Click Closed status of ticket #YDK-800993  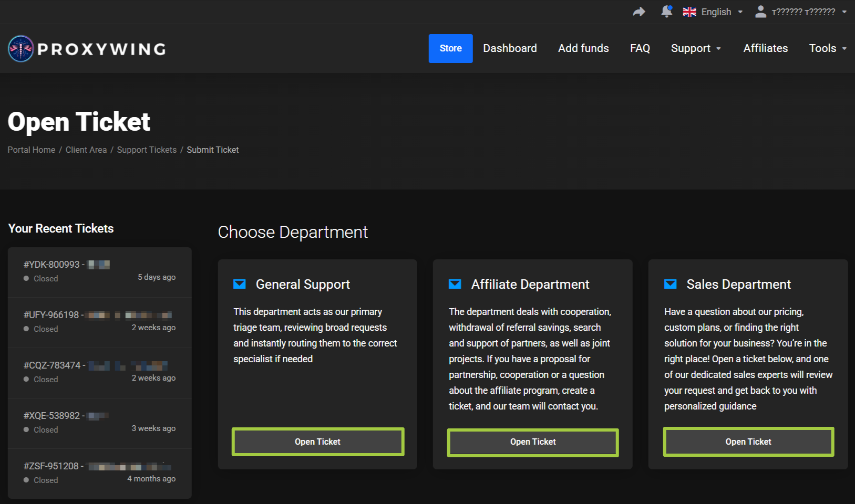(41, 279)
